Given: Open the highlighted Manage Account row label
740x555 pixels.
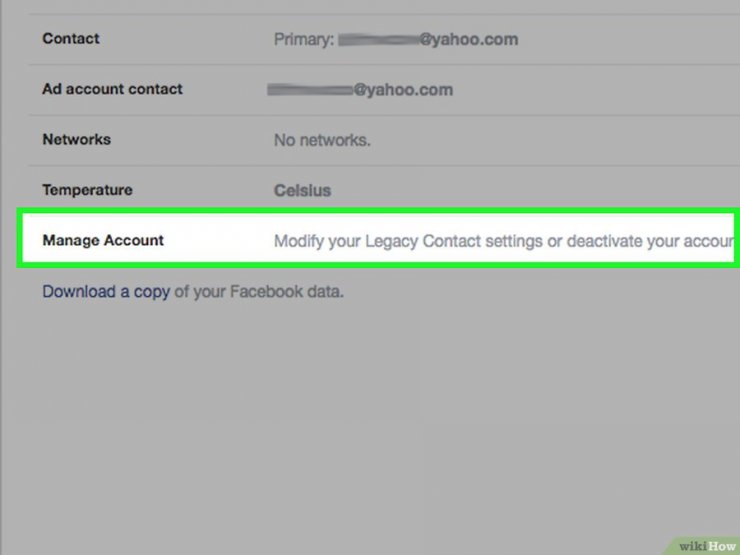Looking at the screenshot, I should click(103, 240).
